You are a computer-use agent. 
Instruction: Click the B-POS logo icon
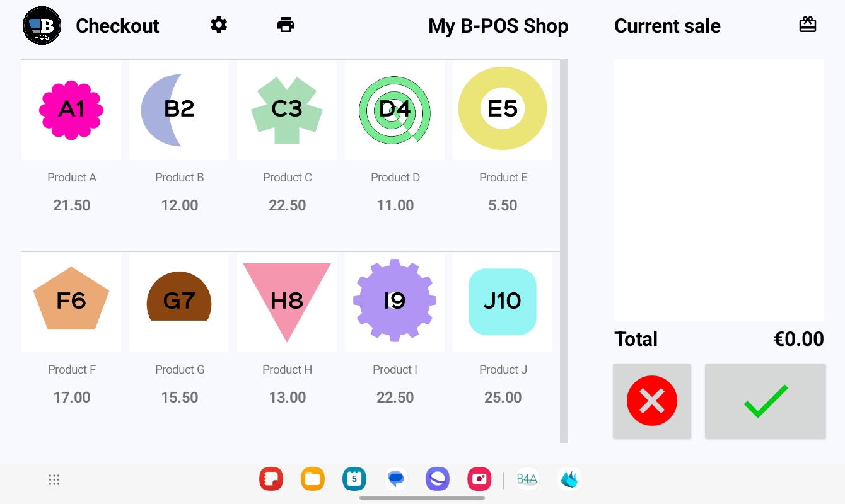42,26
